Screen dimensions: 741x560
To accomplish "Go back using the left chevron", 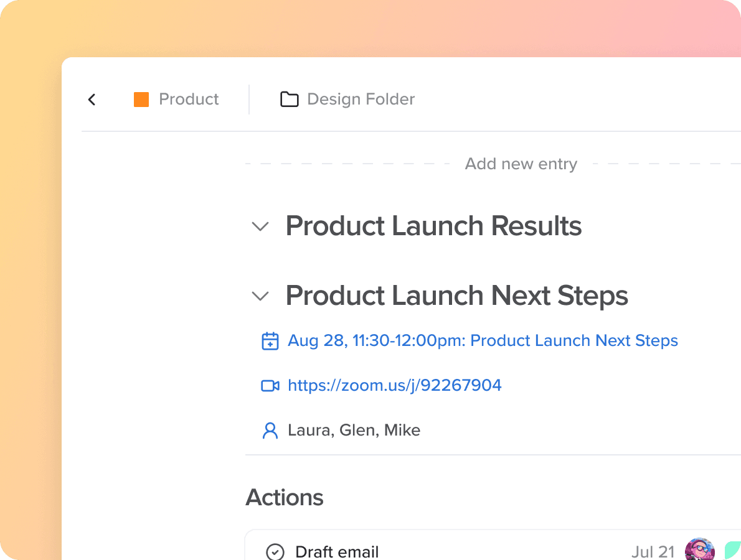I will point(92,100).
